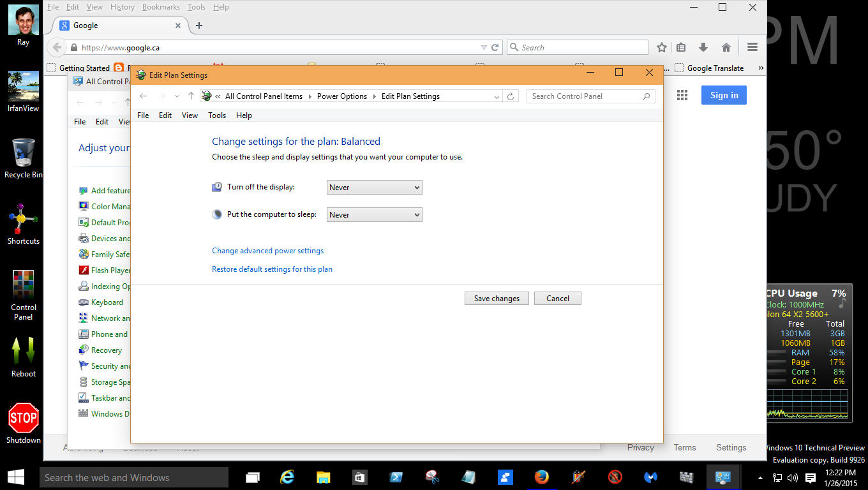Open the Store from the taskbar

coord(359,477)
